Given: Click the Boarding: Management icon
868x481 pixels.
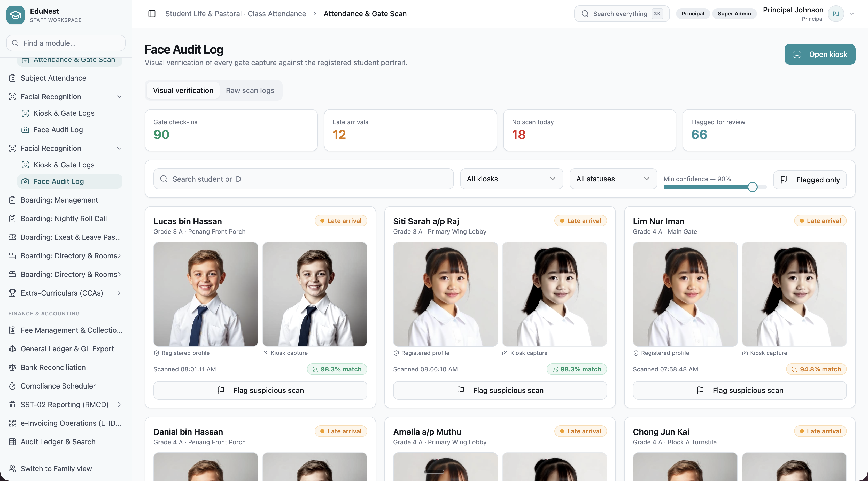Looking at the screenshot, I should [12, 200].
